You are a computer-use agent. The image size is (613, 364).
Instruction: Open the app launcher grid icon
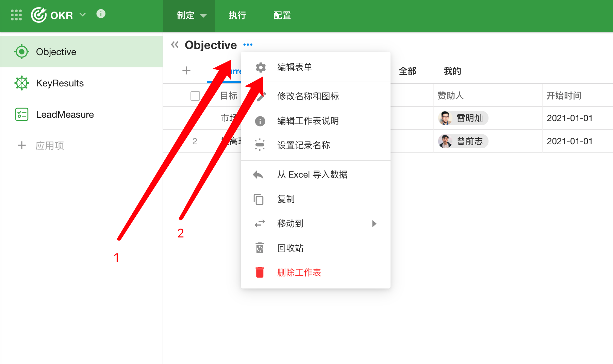click(x=16, y=15)
